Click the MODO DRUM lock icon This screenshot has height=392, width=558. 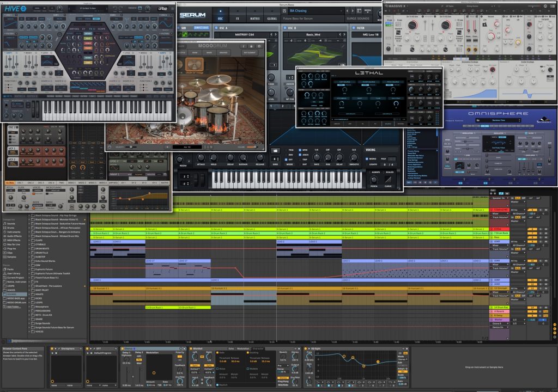pos(251,46)
